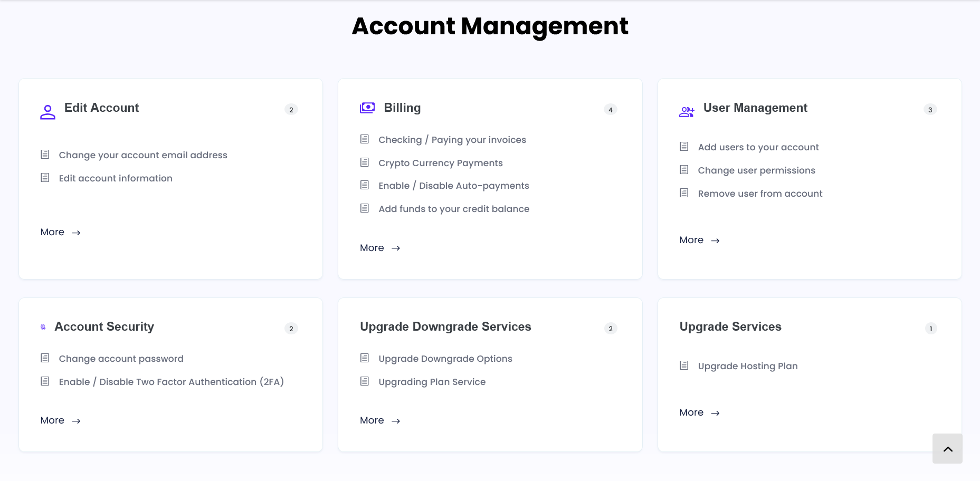Click document icon beside Change your account email address
Viewport: 980px width, 481px height.
point(45,155)
